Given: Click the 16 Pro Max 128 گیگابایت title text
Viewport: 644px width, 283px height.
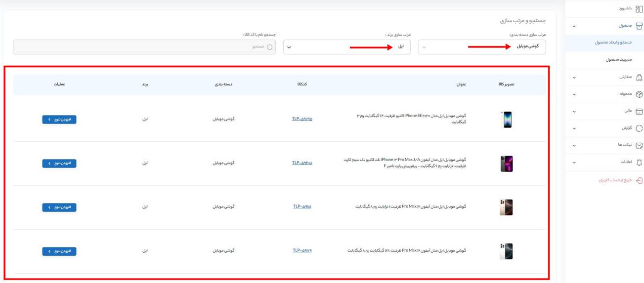Looking at the screenshot, I should pyautogui.click(x=407, y=250).
